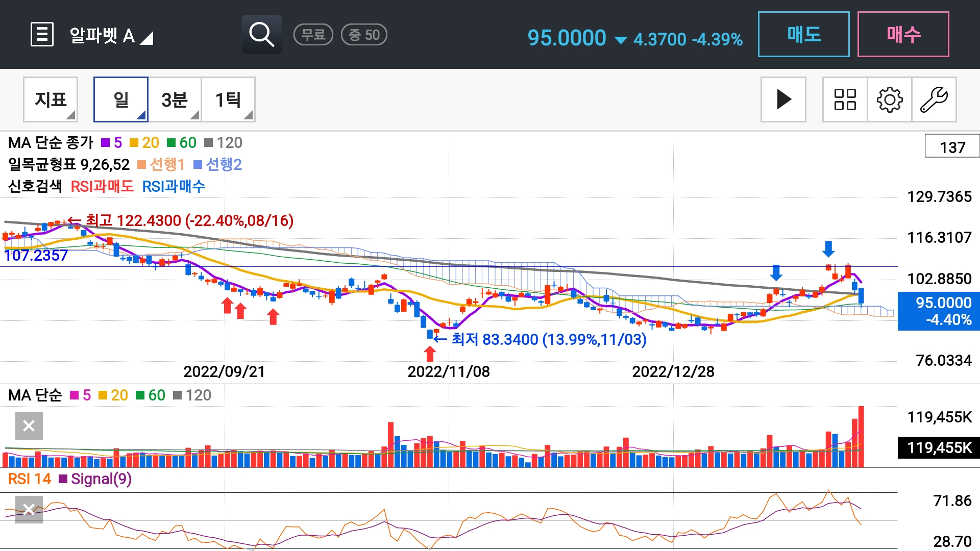Open the 지표 indicators dropdown

(51, 99)
